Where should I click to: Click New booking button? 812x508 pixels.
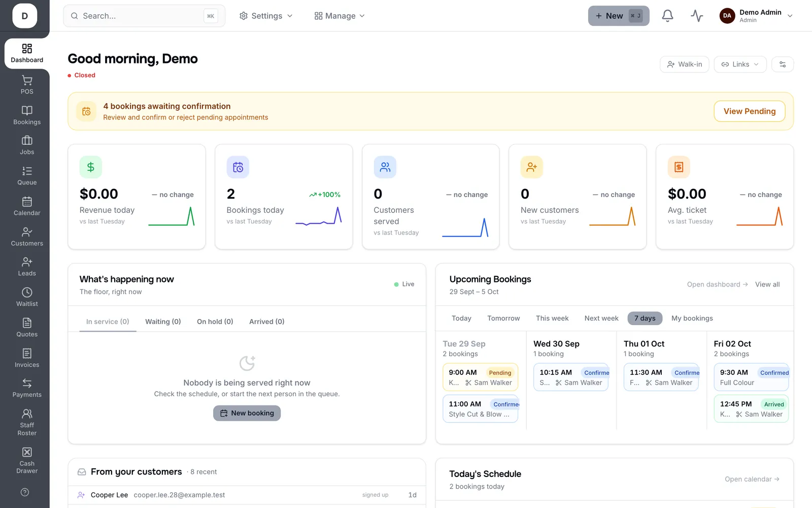[247, 413]
